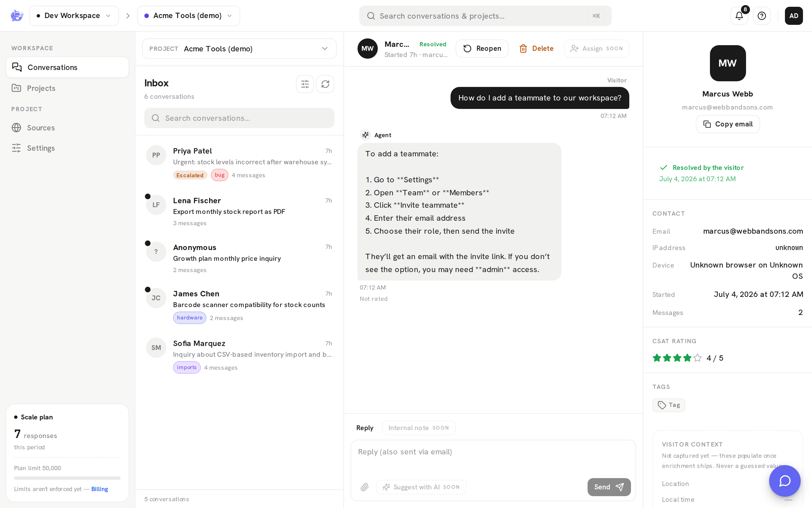Click the green resolved checkmark icon
Viewport: 812px width, 508px height.
tap(663, 168)
